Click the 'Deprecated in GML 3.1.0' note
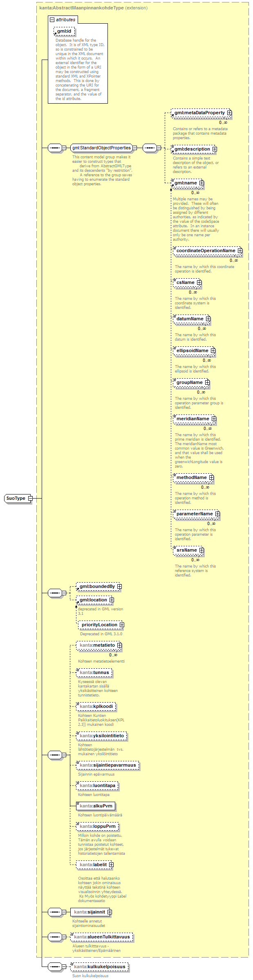The height and width of the screenshot is (980, 253). tap(101, 634)
